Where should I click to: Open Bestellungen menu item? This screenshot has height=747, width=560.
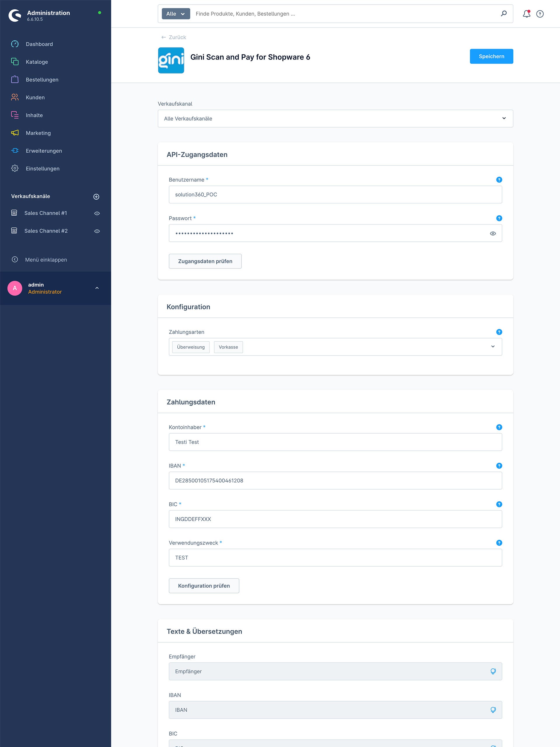42,80
